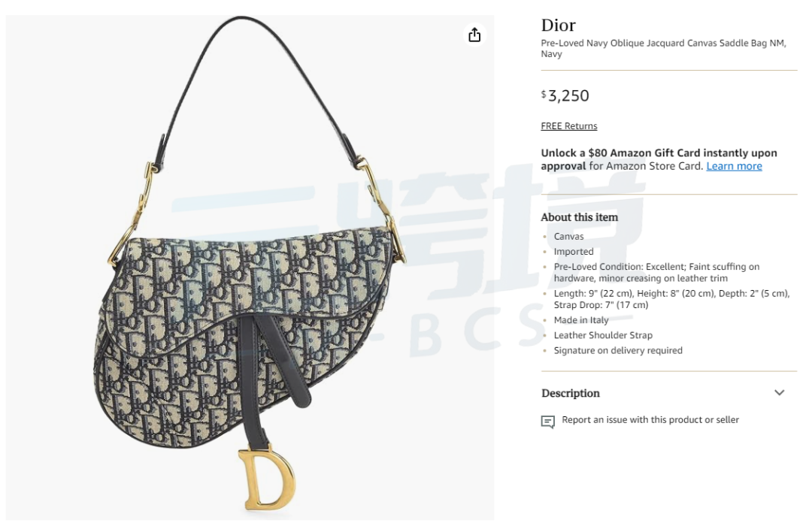Select the product title text
Image resolution: width=812 pixels, height=526 pixels.
[x=663, y=48]
